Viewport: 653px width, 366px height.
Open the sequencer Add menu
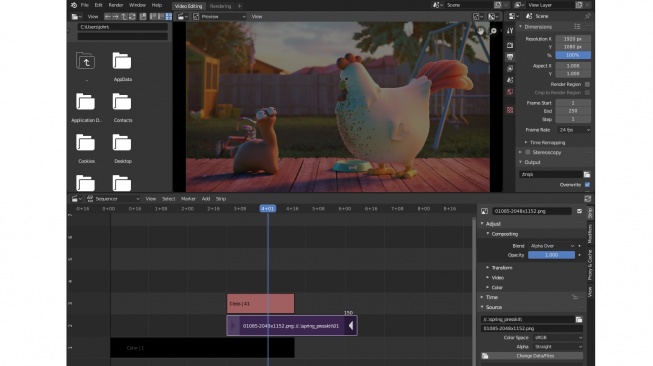206,199
